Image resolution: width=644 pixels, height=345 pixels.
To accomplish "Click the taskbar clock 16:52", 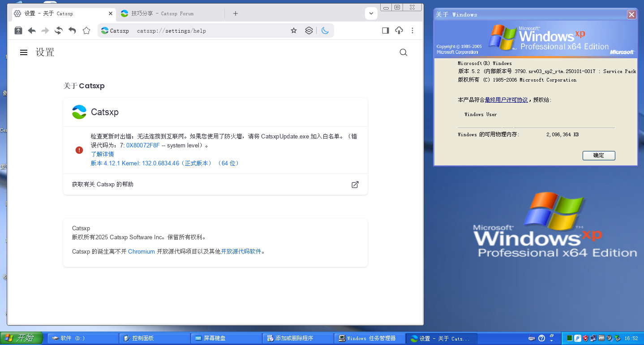I will pyautogui.click(x=631, y=338).
